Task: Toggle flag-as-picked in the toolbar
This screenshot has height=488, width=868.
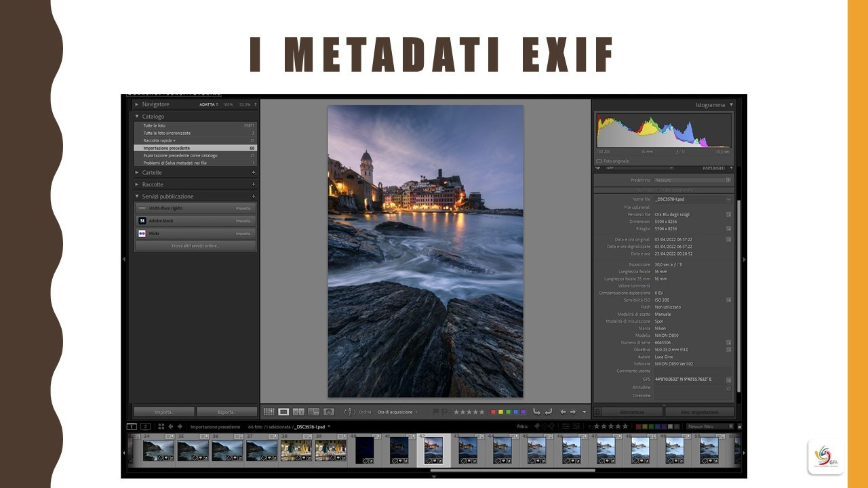Action: (x=435, y=411)
